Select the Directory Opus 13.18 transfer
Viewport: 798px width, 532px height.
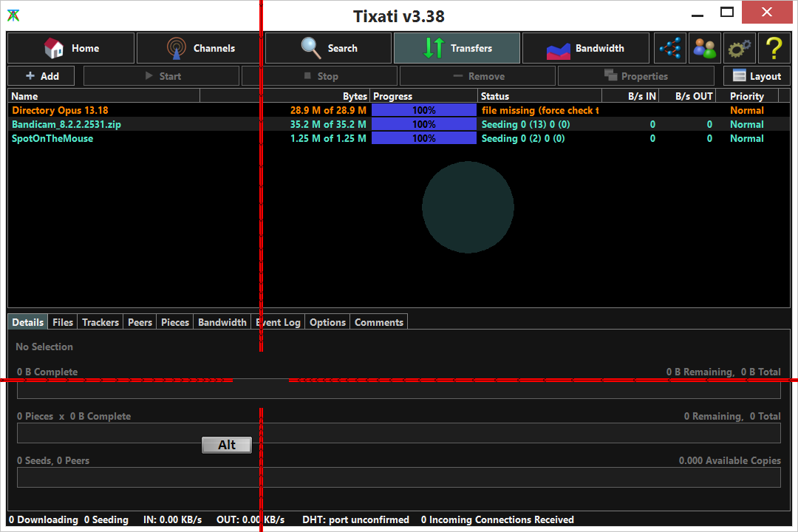click(60, 110)
